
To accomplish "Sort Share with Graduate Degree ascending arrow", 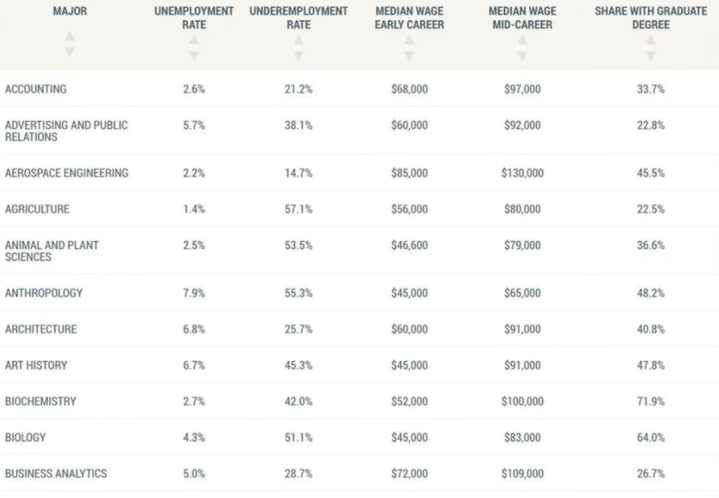I will (x=651, y=41).
